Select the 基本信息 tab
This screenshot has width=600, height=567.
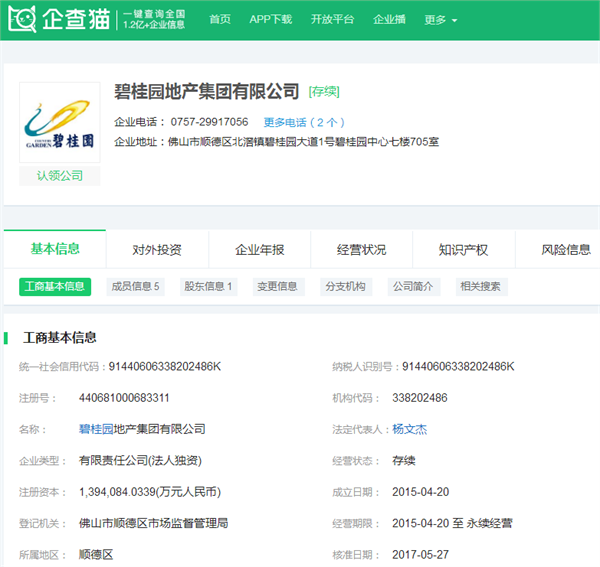click(x=55, y=249)
